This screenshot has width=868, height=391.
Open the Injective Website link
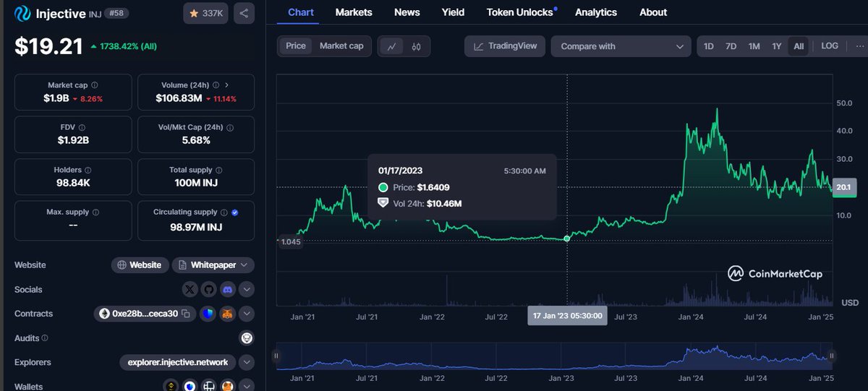[140, 265]
